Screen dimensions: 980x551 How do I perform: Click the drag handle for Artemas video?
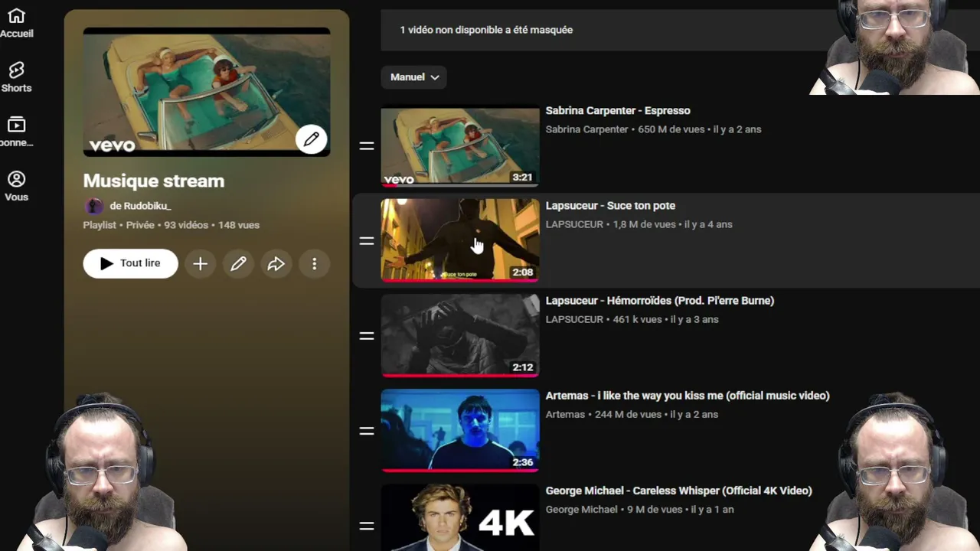coord(367,431)
